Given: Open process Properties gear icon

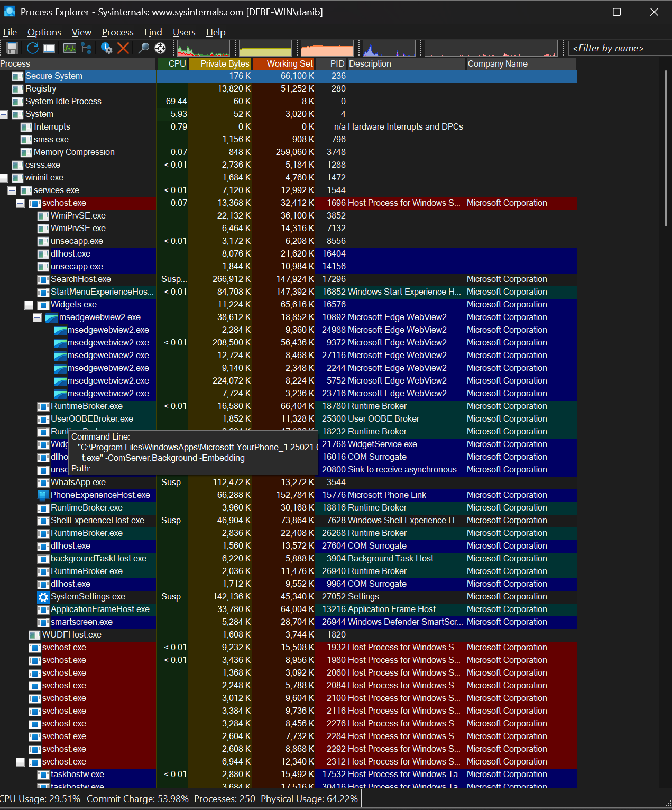Looking at the screenshot, I should [x=107, y=48].
